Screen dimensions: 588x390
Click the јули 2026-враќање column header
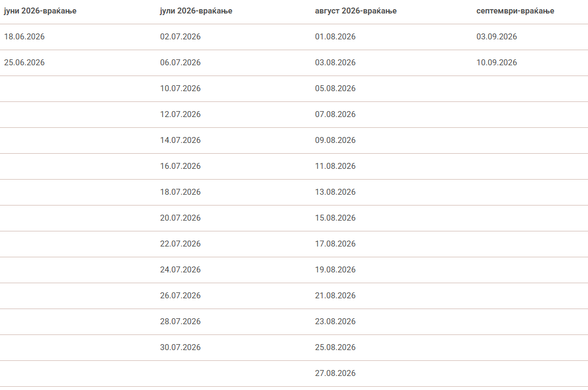(x=196, y=11)
